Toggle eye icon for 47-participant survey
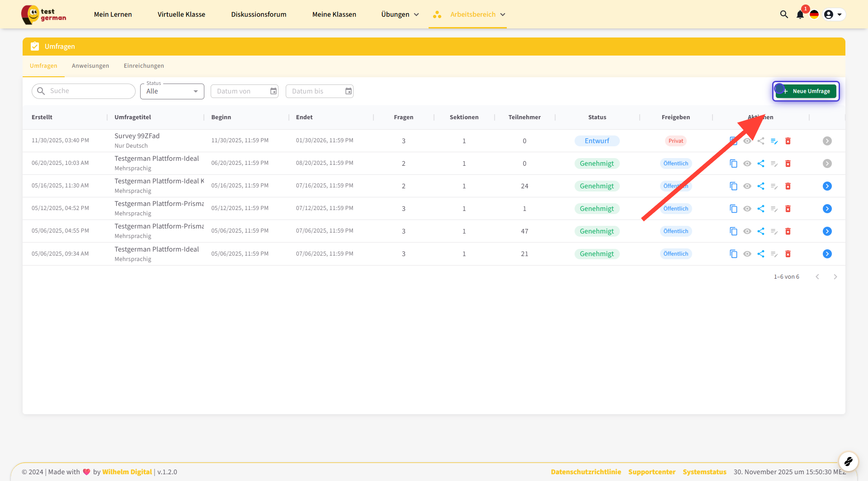Viewport: 868px width, 481px height. tap(747, 231)
